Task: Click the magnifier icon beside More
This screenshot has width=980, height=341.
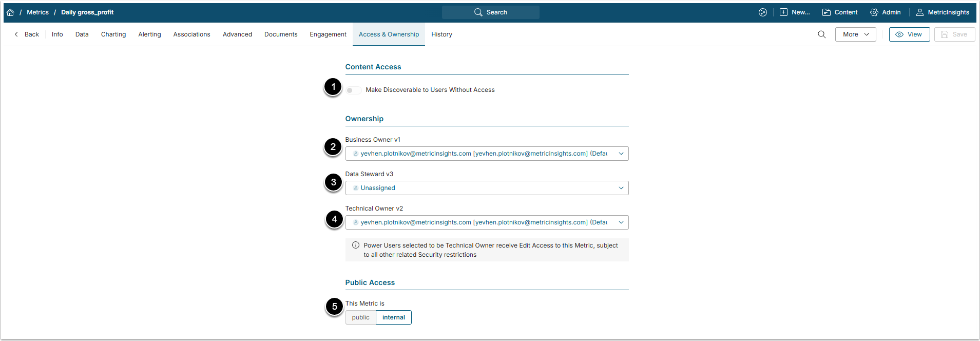Action: coord(821,34)
